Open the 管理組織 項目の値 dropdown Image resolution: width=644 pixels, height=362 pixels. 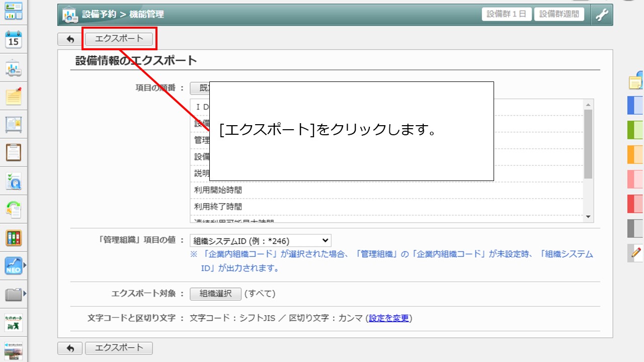[x=260, y=241]
